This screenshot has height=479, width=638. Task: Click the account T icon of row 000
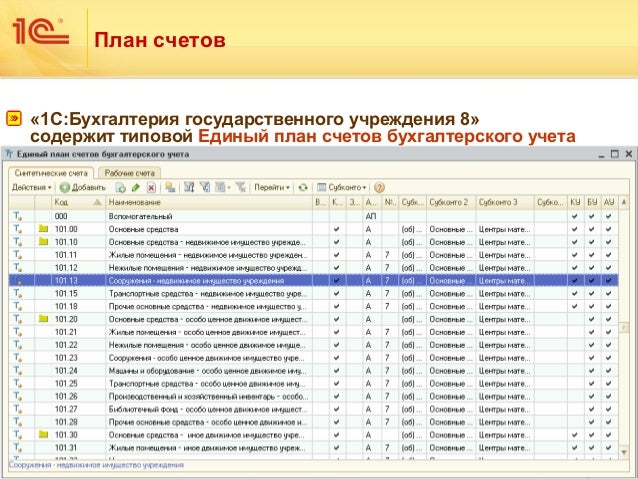click(x=17, y=216)
